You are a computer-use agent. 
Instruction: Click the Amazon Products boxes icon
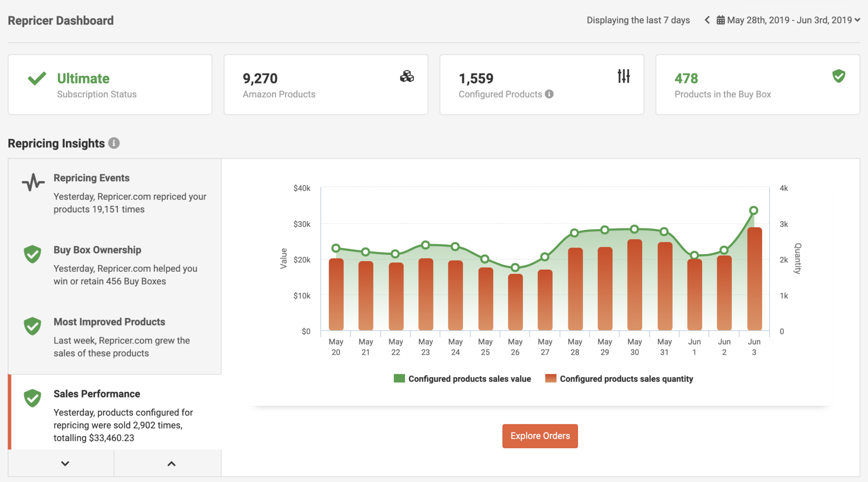pyautogui.click(x=407, y=76)
